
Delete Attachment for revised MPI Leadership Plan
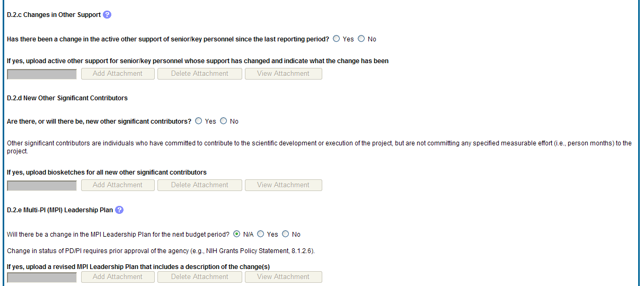[x=200, y=277]
